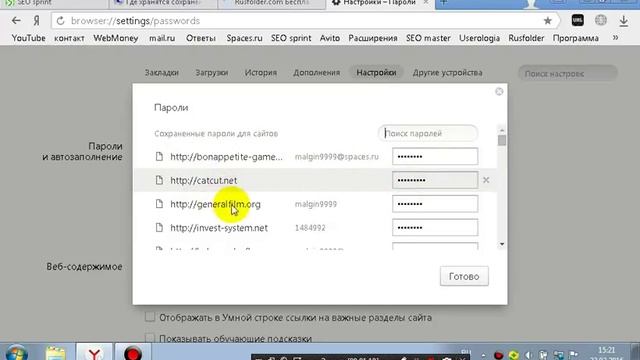The image size is (640, 360).
Task: Open the SEO sprint bookmark
Action: tap(291, 38)
